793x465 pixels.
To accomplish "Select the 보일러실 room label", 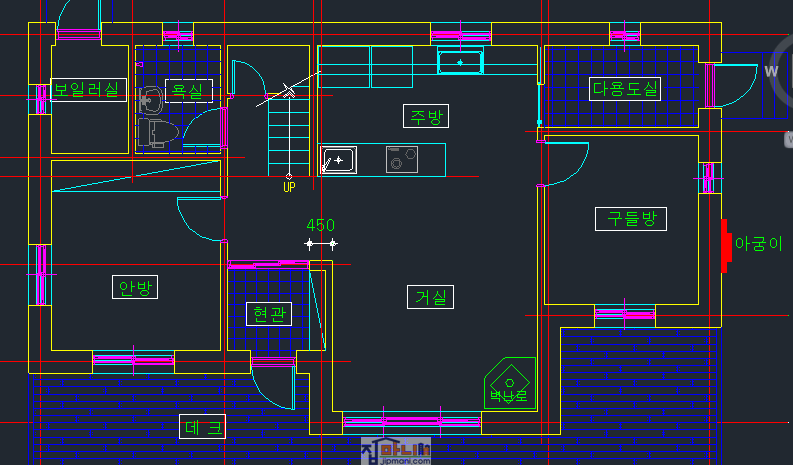I will (85, 90).
